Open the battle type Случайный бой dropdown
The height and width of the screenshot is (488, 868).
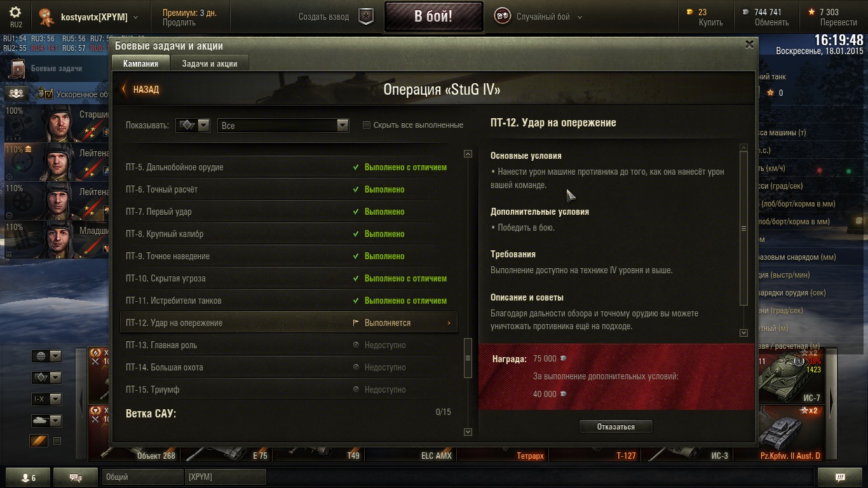tap(539, 17)
